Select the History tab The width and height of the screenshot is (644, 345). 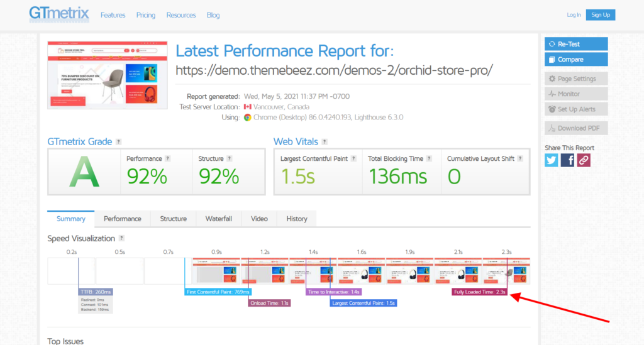click(x=297, y=219)
